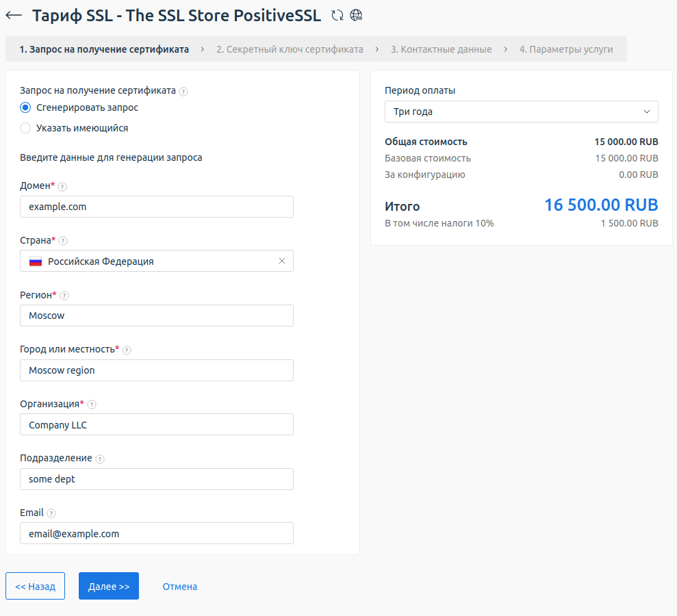This screenshot has width=677, height=616.
Task: Click the globe icon beside the title
Action: pos(356,16)
